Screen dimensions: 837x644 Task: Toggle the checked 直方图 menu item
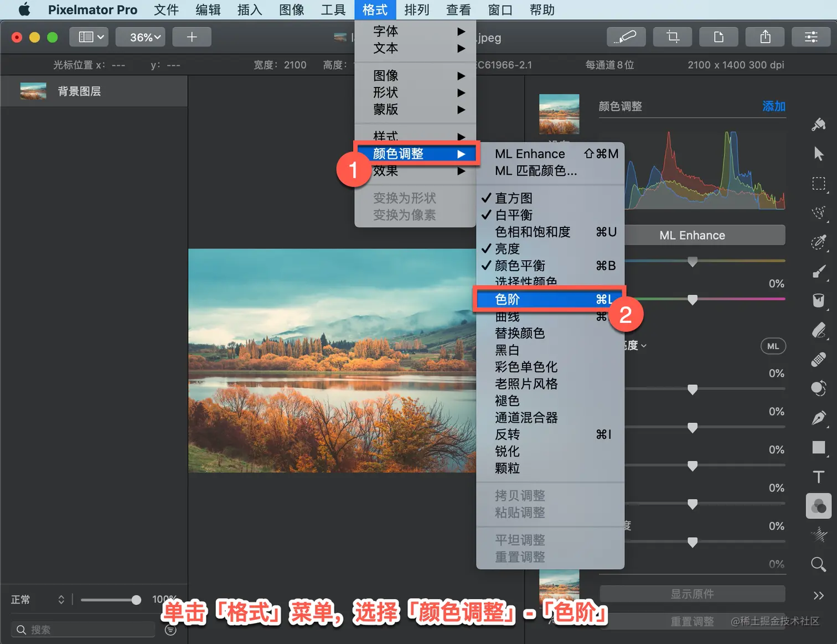(550, 198)
